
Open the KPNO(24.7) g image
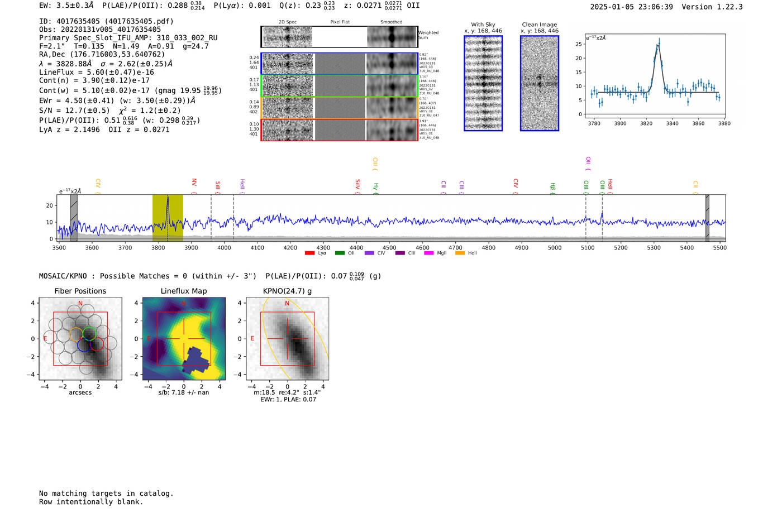pos(287,339)
